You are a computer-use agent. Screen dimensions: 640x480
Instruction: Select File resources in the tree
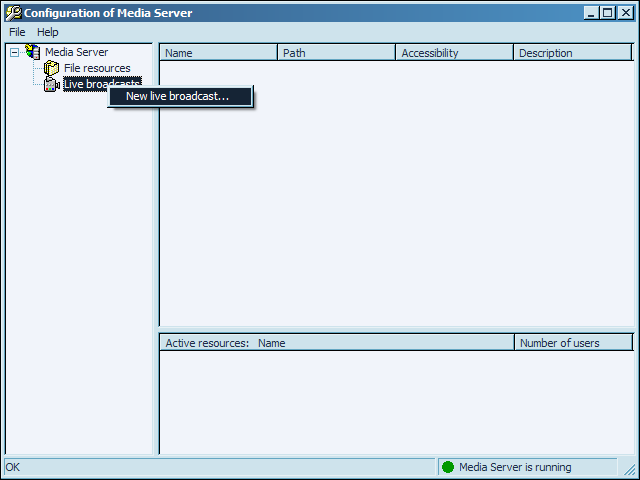tap(97, 68)
